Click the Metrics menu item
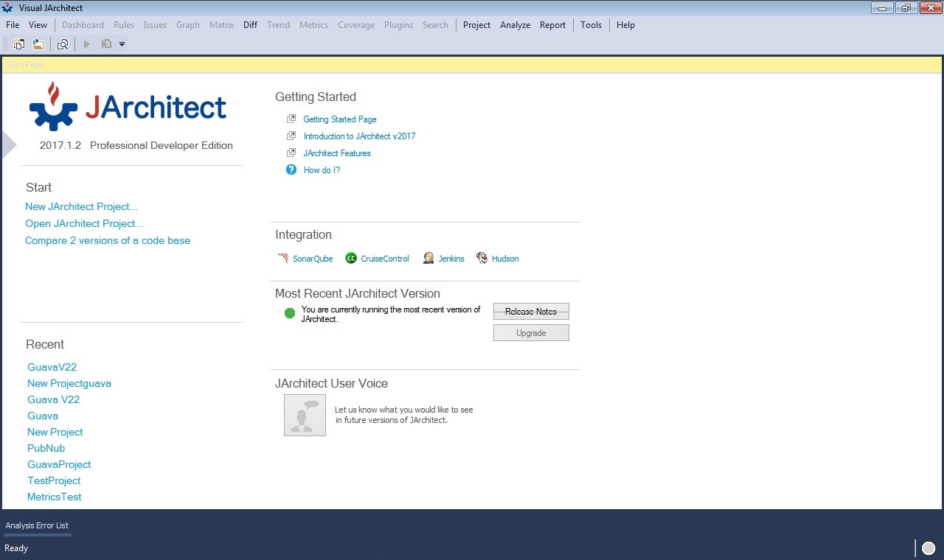Screen dimensions: 944x560 click(313, 24)
